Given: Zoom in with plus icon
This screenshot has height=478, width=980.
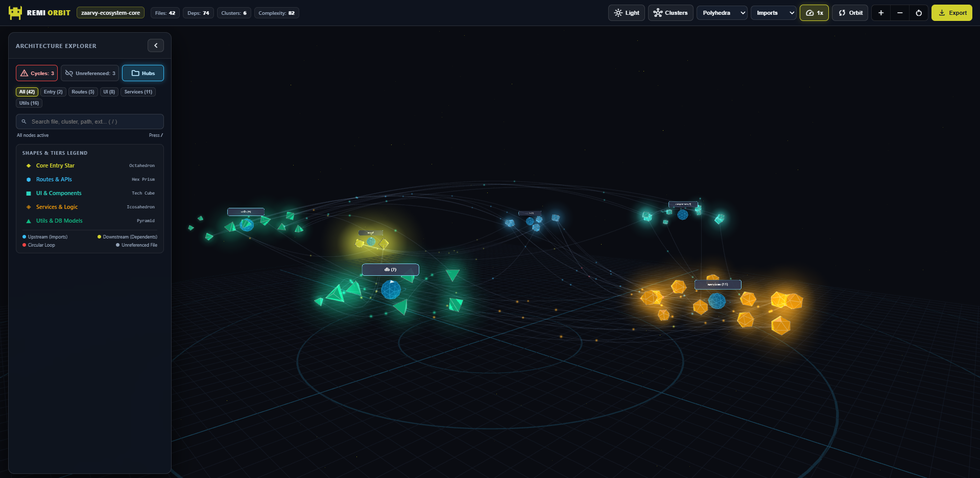Looking at the screenshot, I should click(x=881, y=13).
